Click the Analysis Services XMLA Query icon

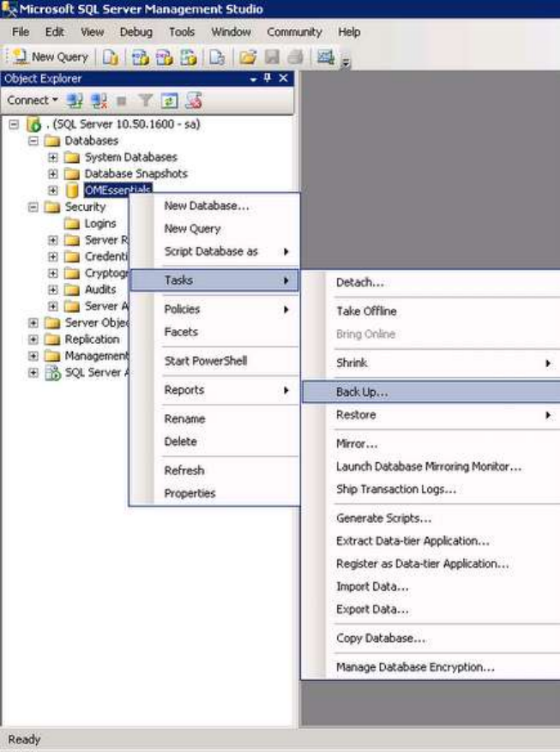click(189, 57)
